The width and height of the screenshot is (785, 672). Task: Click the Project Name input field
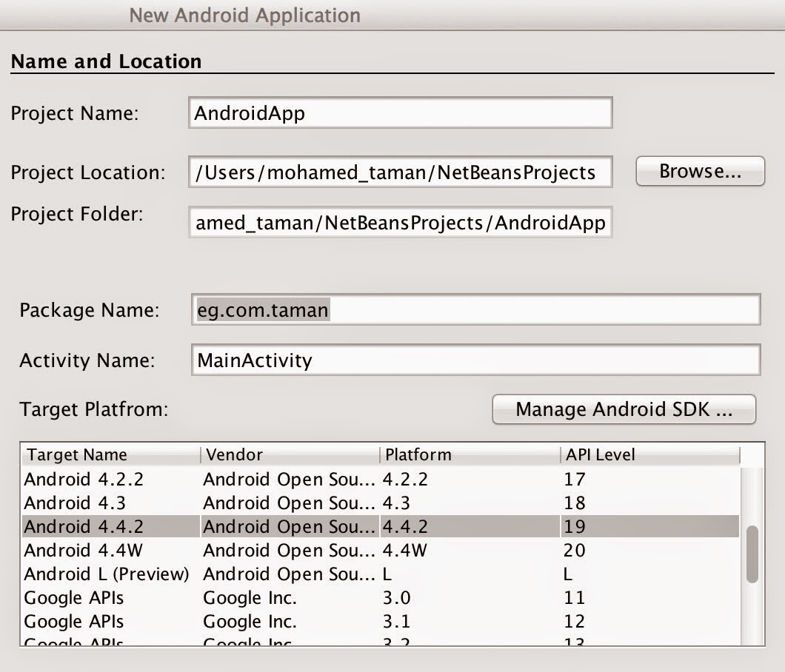tap(400, 112)
